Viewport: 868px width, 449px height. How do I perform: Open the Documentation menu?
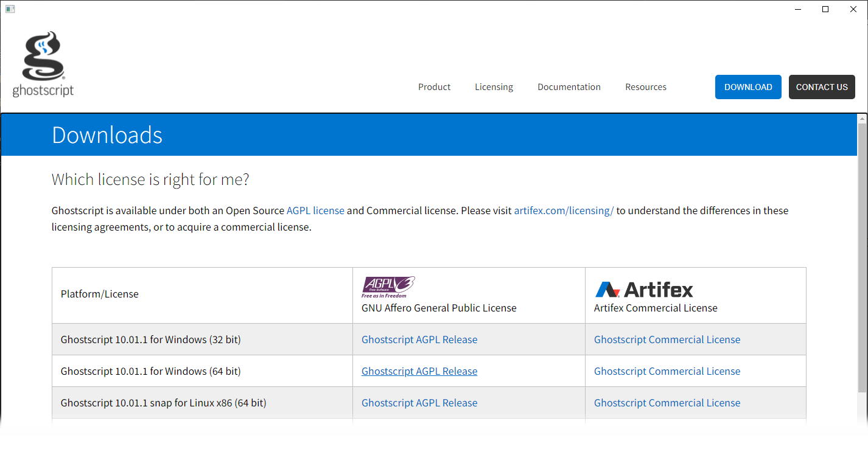[569, 86]
